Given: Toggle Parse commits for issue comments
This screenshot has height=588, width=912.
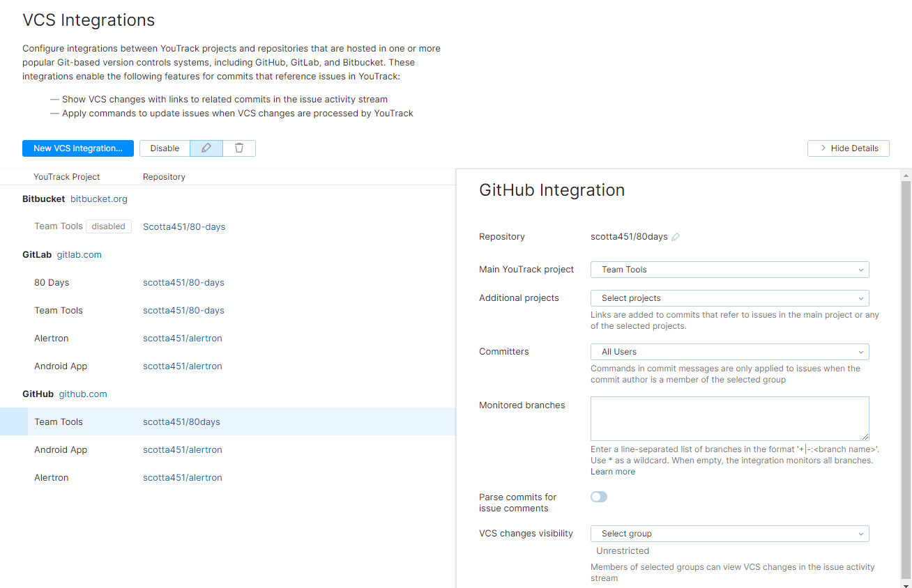Looking at the screenshot, I should (x=599, y=497).
